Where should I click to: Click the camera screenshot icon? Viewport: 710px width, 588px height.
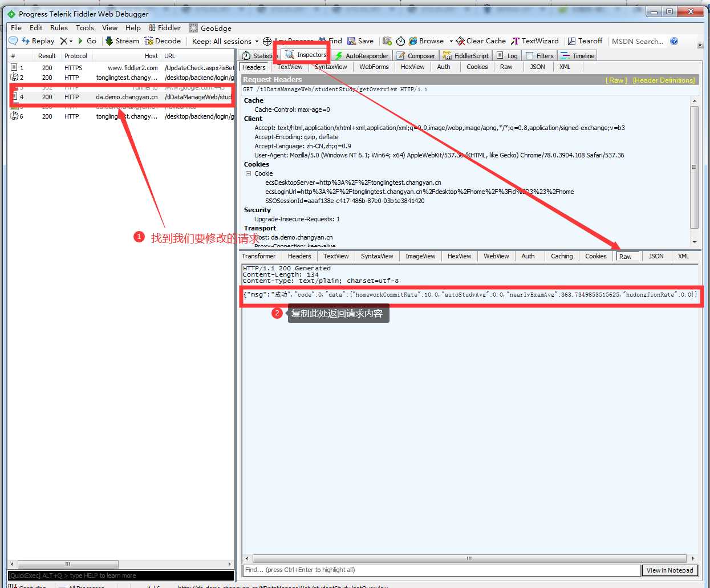tap(387, 41)
